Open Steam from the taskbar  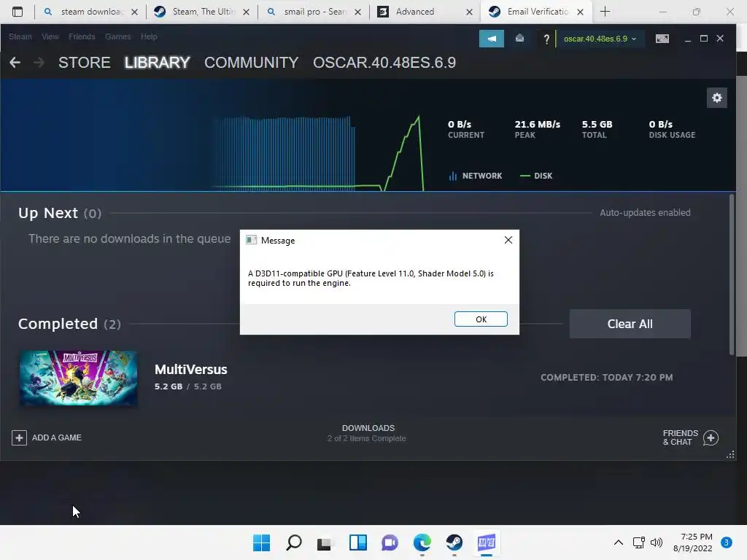(454, 542)
